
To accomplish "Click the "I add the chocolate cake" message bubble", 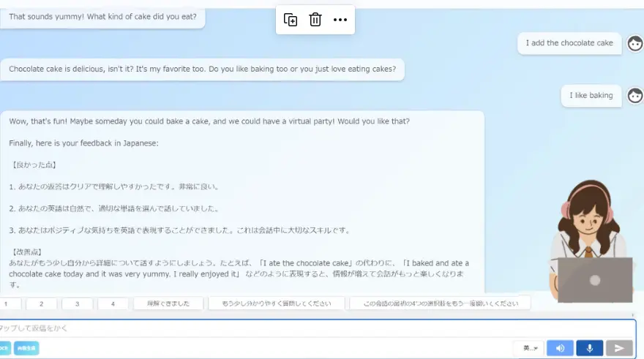I will coord(569,43).
